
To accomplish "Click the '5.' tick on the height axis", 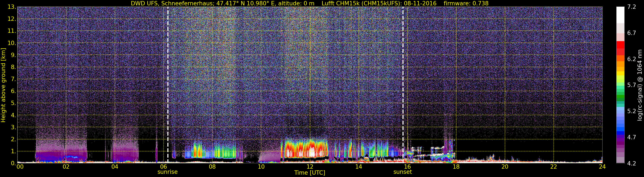I will (13, 103).
